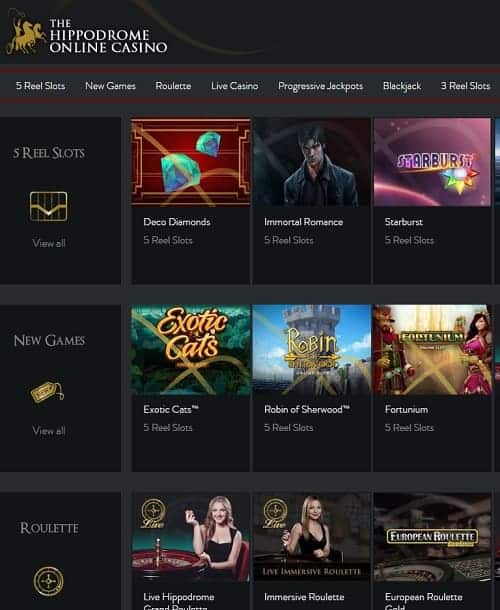
Task: Click the Roulette wheel category icon
Action: 49,581
